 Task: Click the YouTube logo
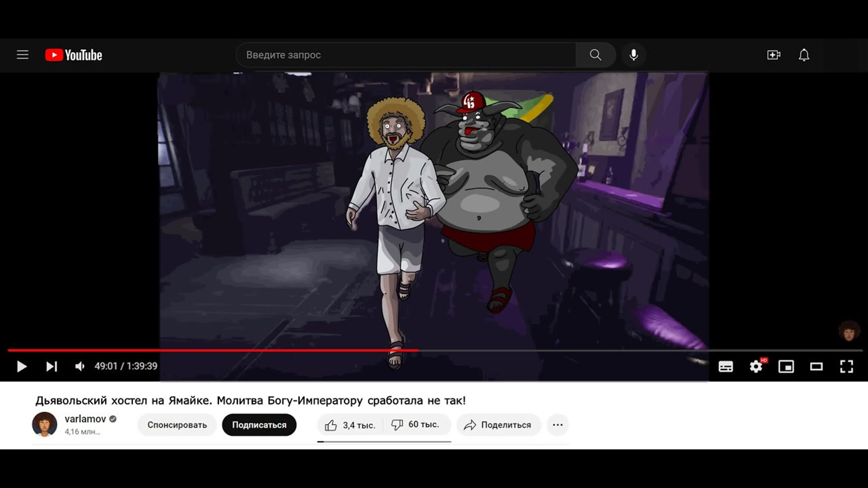[74, 55]
